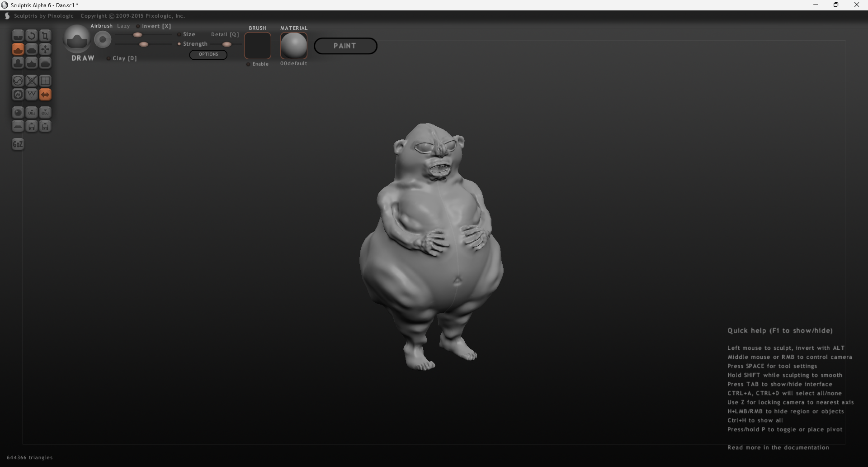Toggle the Airbrush option label
This screenshot has width=868, height=467.
101,26
